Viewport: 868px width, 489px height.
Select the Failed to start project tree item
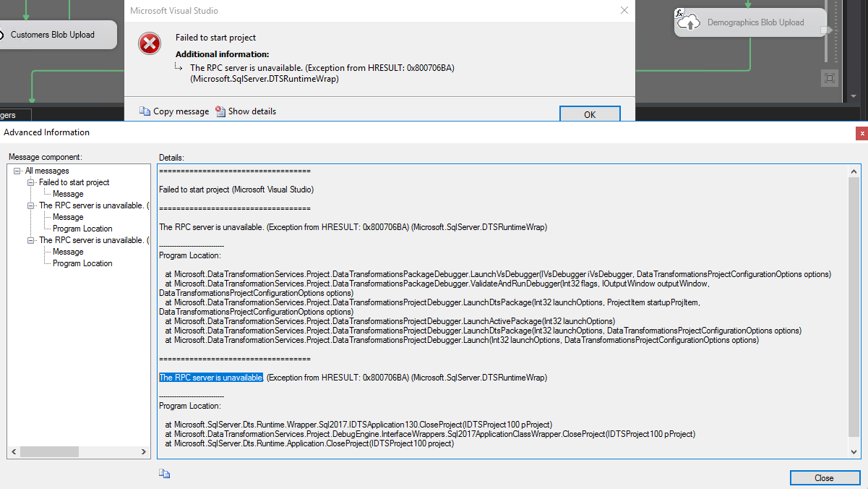click(74, 182)
